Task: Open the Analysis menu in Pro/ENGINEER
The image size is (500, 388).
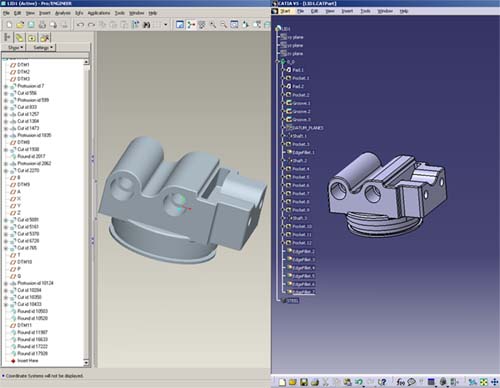Action: pos(62,13)
